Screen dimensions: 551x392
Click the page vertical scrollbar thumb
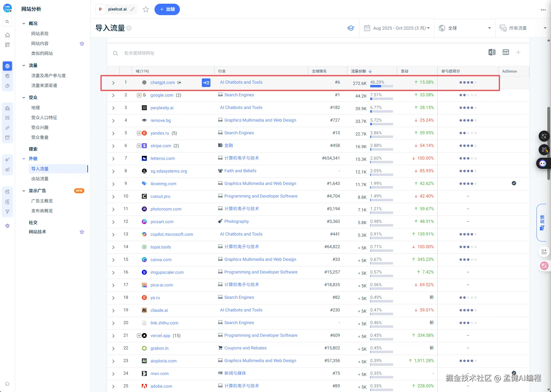(549, 144)
